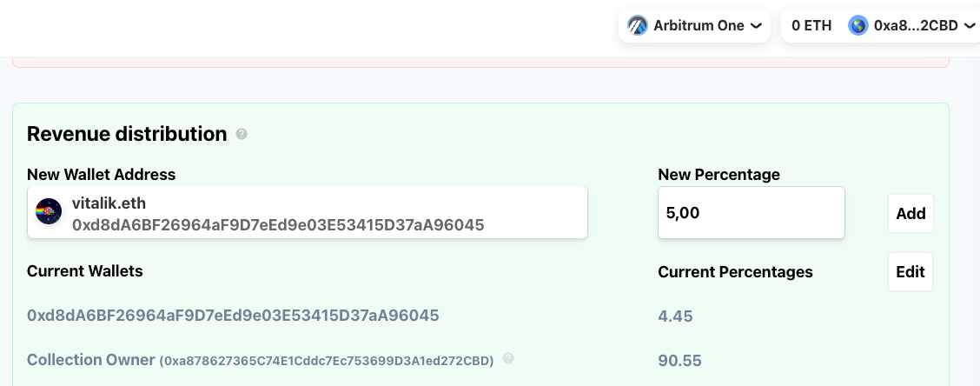Focus the New Percentage input field
The height and width of the screenshot is (386, 980).
[751, 212]
